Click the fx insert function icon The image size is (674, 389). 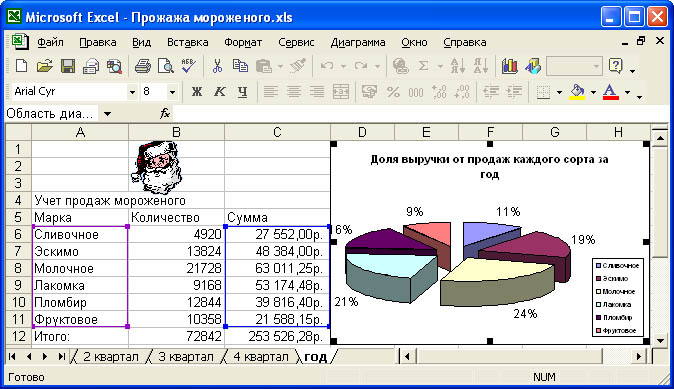[x=165, y=114]
